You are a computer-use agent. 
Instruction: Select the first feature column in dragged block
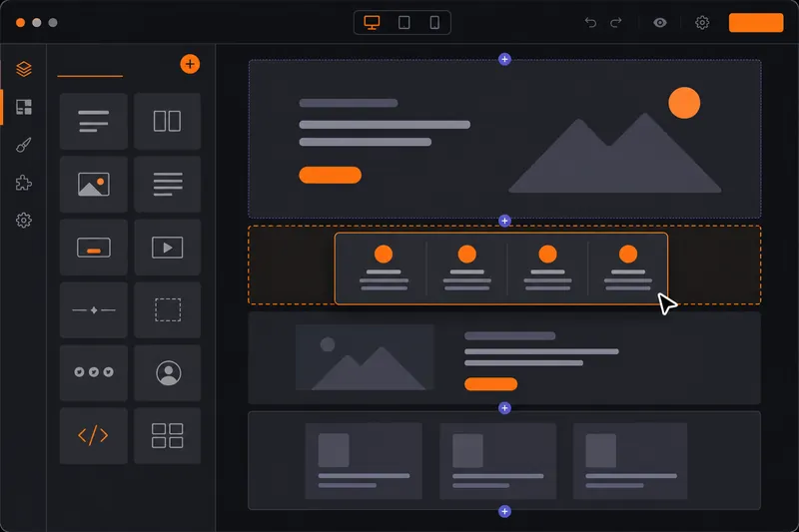tap(384, 267)
